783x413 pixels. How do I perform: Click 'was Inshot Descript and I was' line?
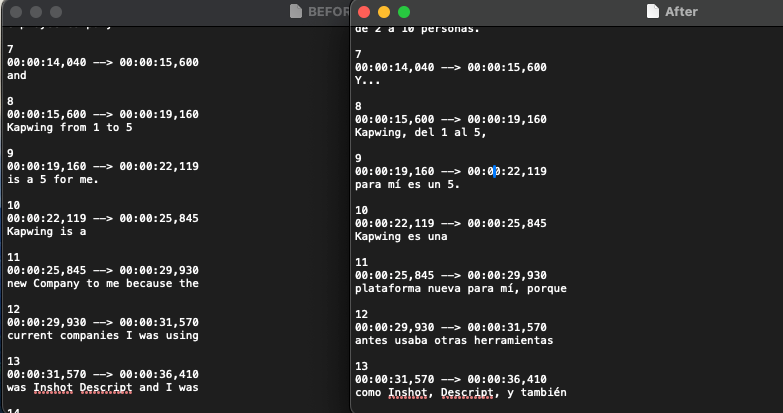coord(103,387)
